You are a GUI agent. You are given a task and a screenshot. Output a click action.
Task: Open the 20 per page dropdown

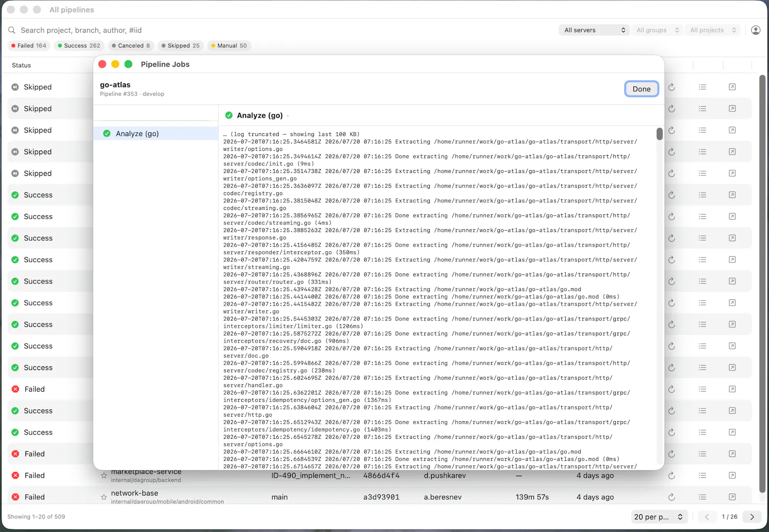[659, 517]
